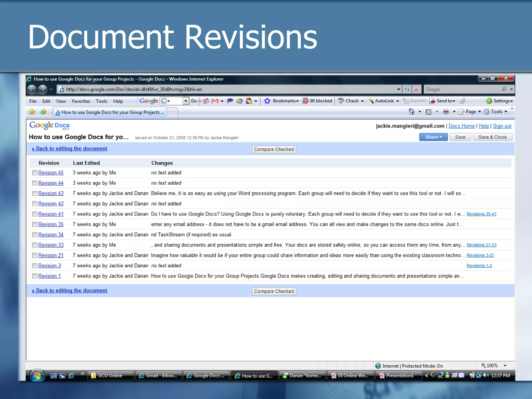The width and height of the screenshot is (532, 399).
Task: Check the Revision 43 checkbox
Action: point(35,194)
